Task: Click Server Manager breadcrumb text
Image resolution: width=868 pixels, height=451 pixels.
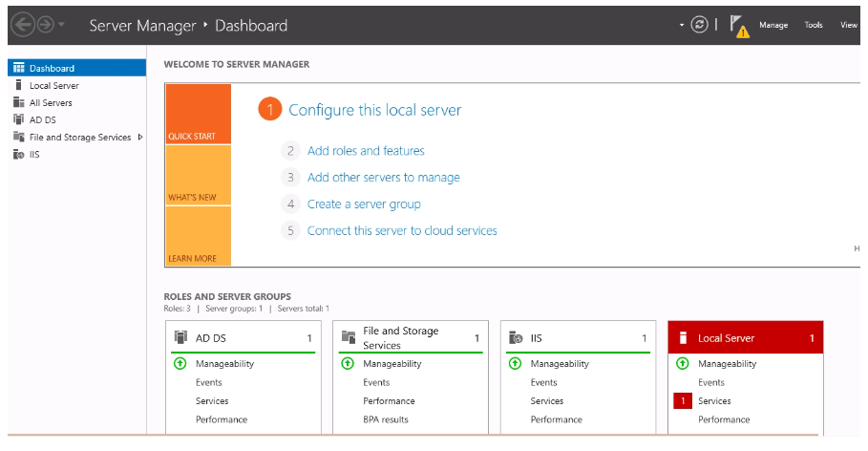Action: [x=143, y=26]
